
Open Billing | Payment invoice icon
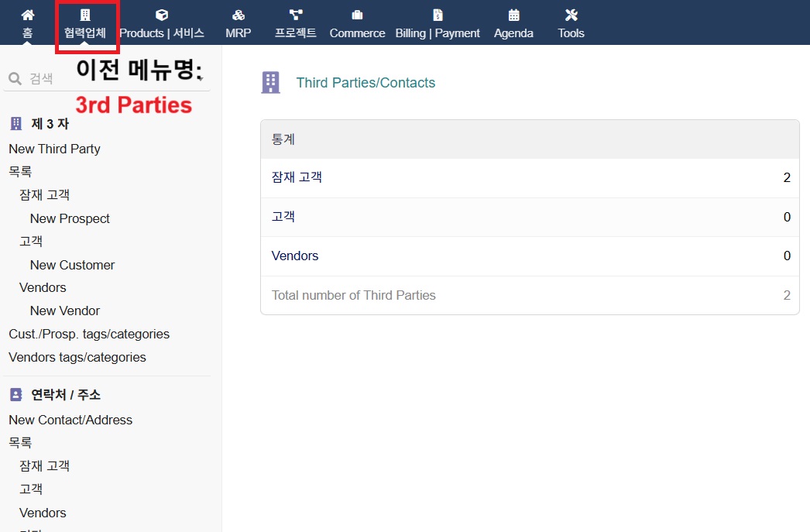438,15
